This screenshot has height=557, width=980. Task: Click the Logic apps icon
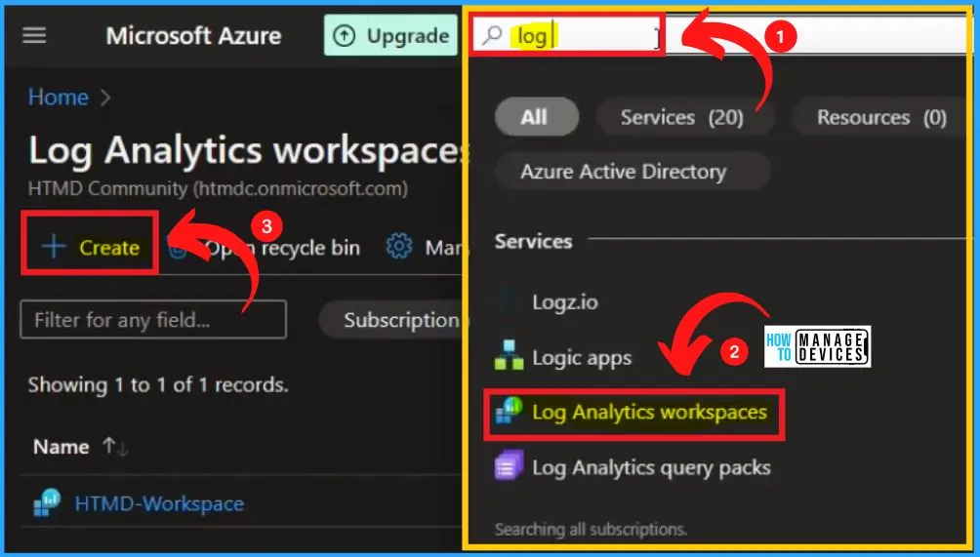[x=509, y=355]
